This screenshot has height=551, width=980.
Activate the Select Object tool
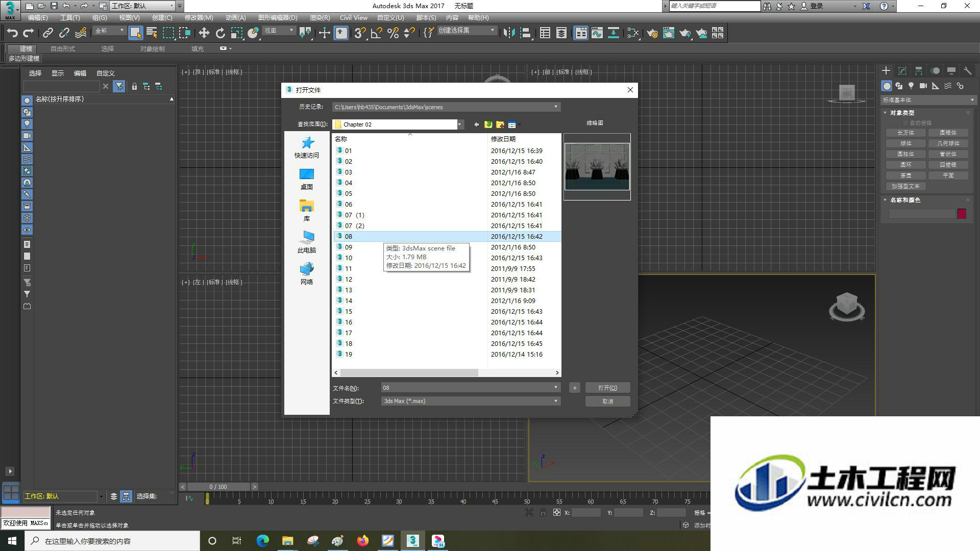click(135, 33)
